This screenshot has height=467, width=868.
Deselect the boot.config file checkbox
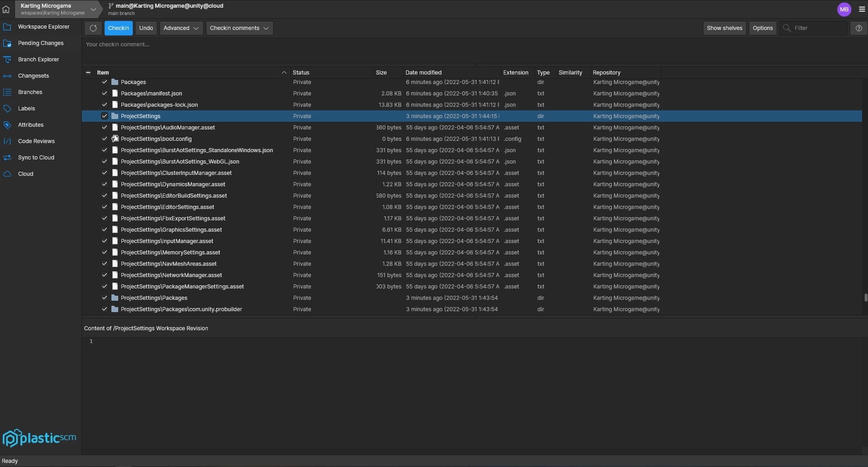[105, 139]
